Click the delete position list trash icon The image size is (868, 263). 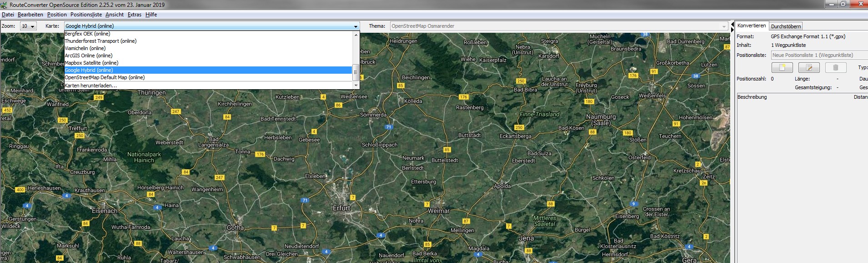tap(835, 68)
